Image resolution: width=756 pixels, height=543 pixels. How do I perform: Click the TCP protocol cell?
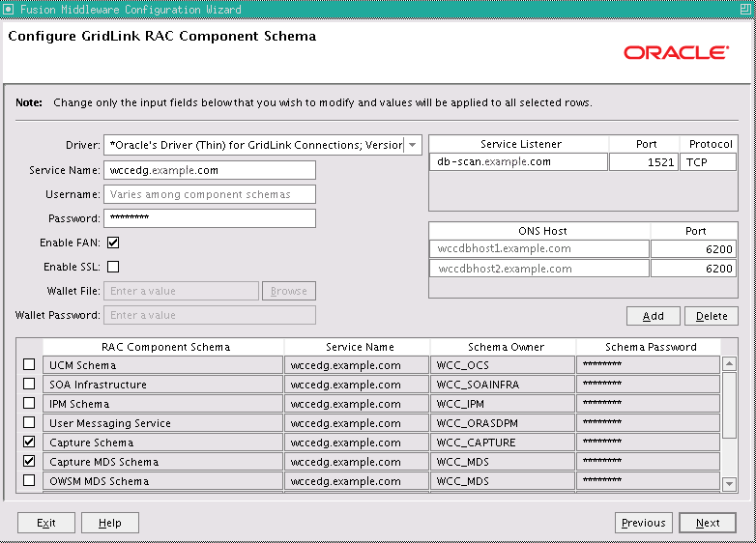point(708,162)
